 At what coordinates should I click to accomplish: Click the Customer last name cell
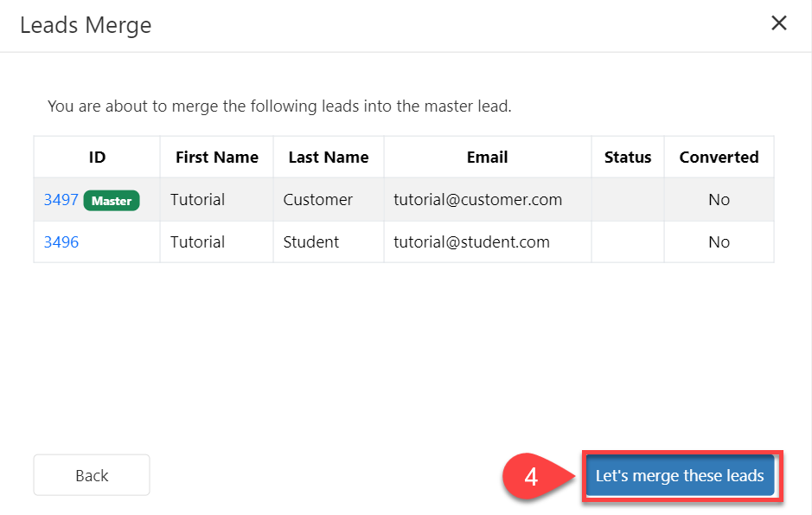[x=318, y=200]
